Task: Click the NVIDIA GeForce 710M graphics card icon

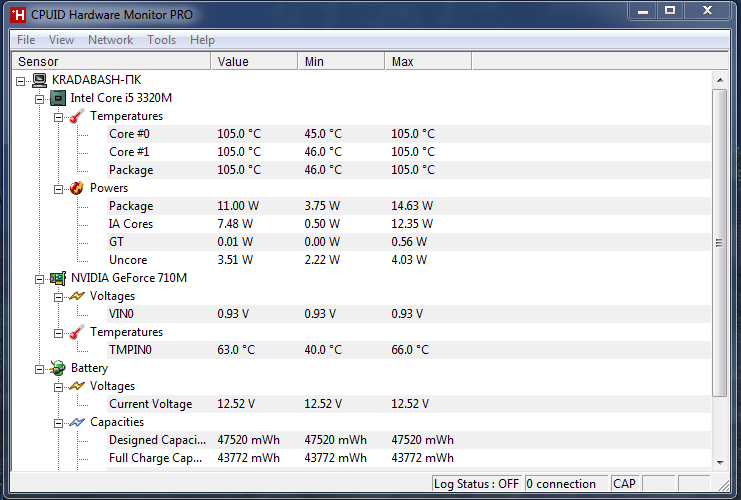Action: click(x=58, y=278)
